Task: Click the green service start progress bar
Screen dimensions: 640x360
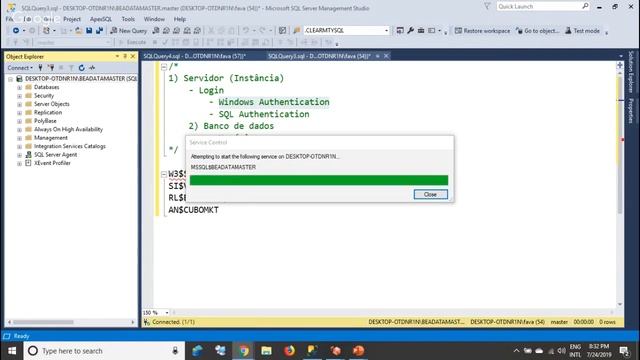Action: pyautogui.click(x=319, y=180)
